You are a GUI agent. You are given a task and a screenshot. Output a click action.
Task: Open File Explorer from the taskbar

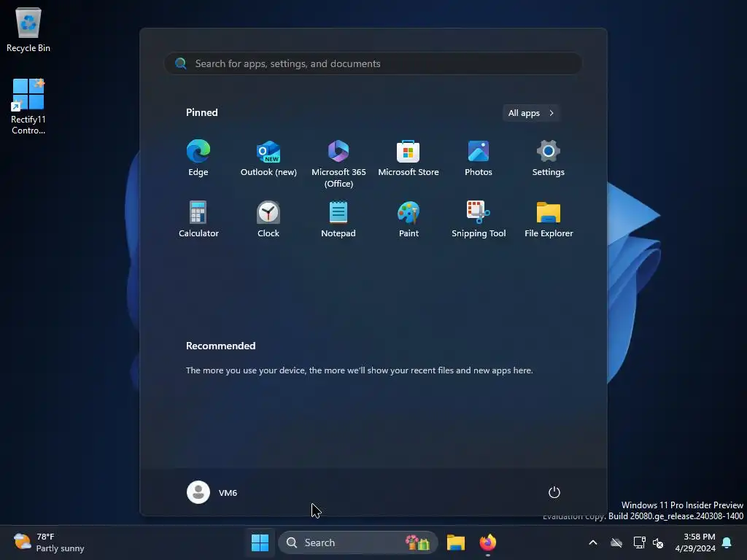tap(455, 542)
